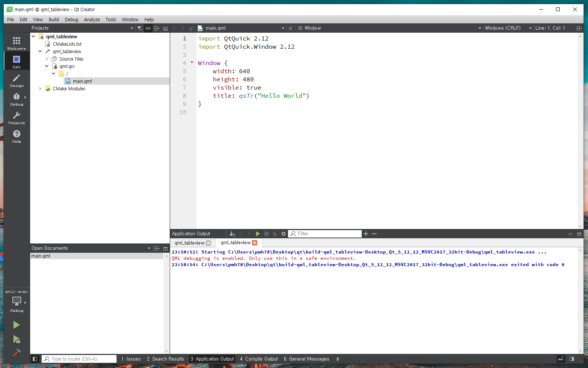
Task: Zoom out the output text
Action: pyautogui.click(x=374, y=234)
